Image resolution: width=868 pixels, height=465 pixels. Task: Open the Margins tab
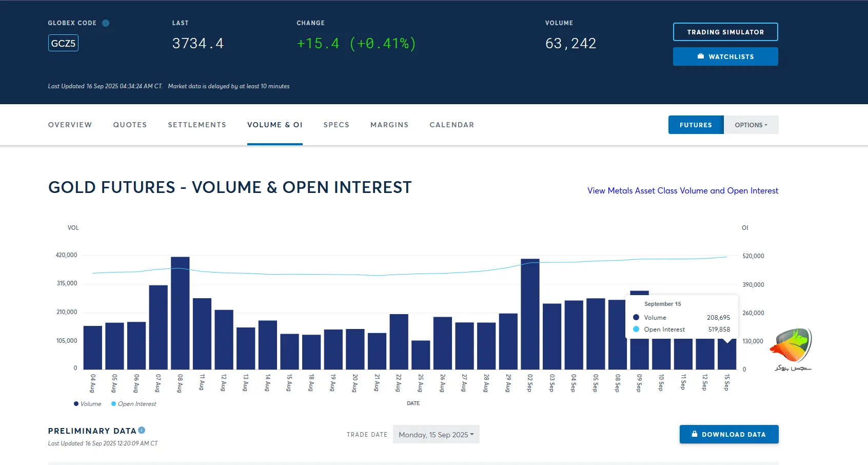pos(389,125)
